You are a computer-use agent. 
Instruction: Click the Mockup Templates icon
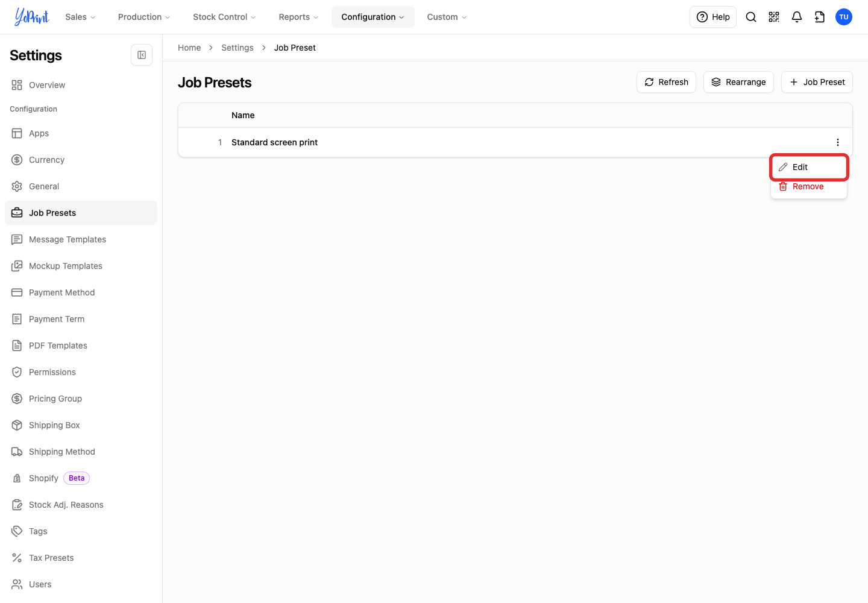17,266
